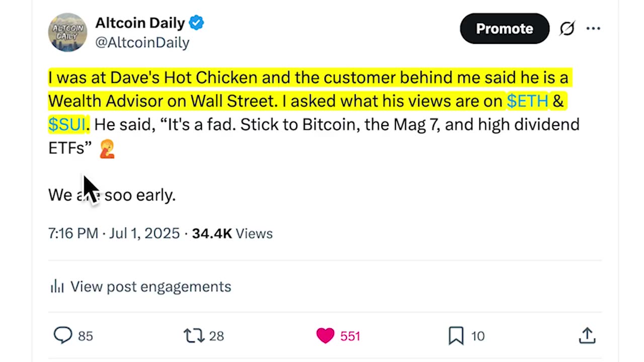Viewport: 644px width, 362px height.
Task: Open the $SUI cashtag link
Action: pyautogui.click(x=67, y=124)
